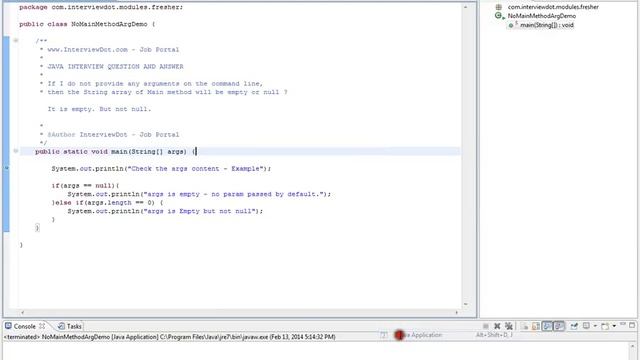Minimize the Console view panel
The height and width of the screenshot is (360, 640).
pos(623,324)
